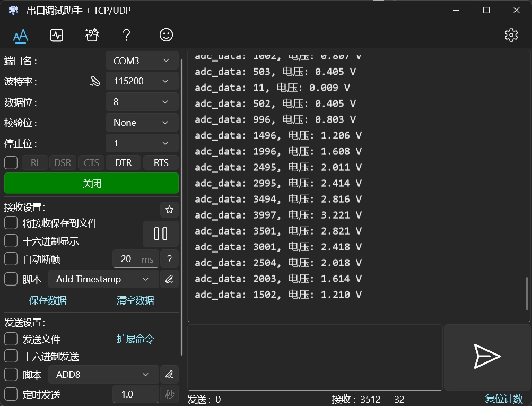The width and height of the screenshot is (532, 406).
Task: Edit the Add Timestamp script icon
Action: tap(169, 279)
